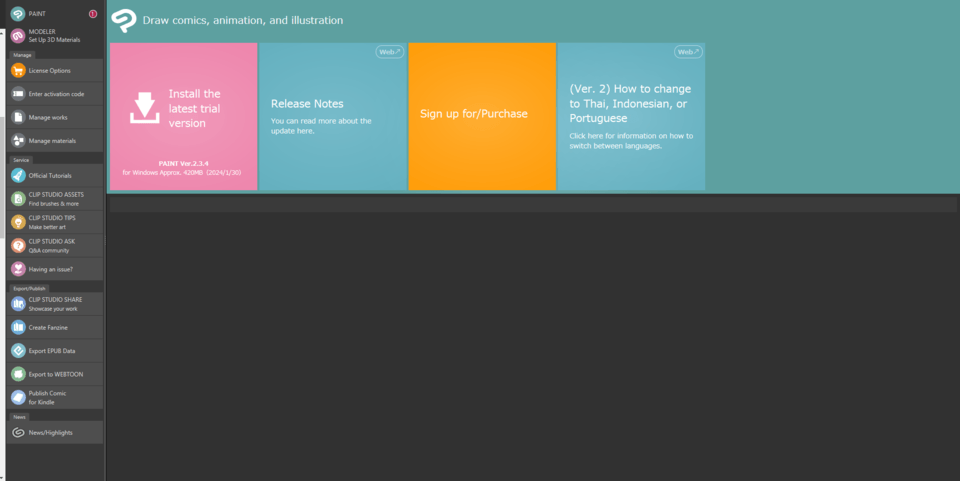Image resolution: width=960 pixels, height=481 pixels.
Task: Click the Enter activation code icon
Action: [x=18, y=94]
